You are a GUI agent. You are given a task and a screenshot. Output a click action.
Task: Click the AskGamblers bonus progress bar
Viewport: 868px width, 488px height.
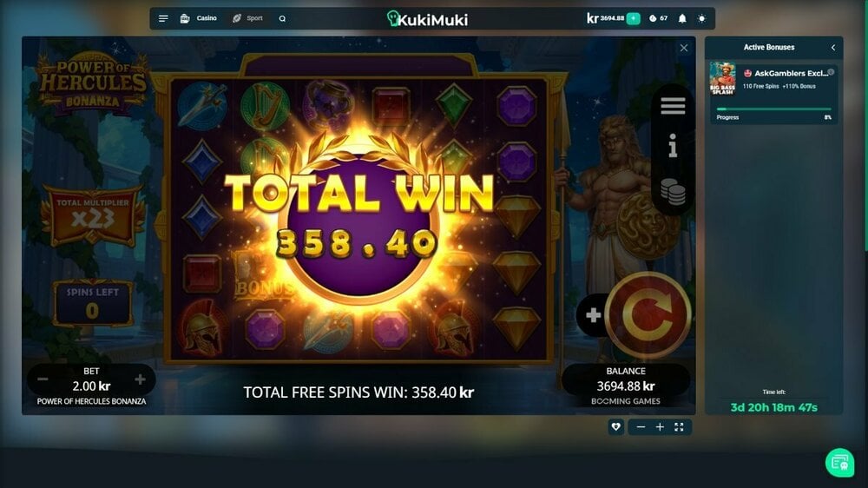[x=774, y=109]
